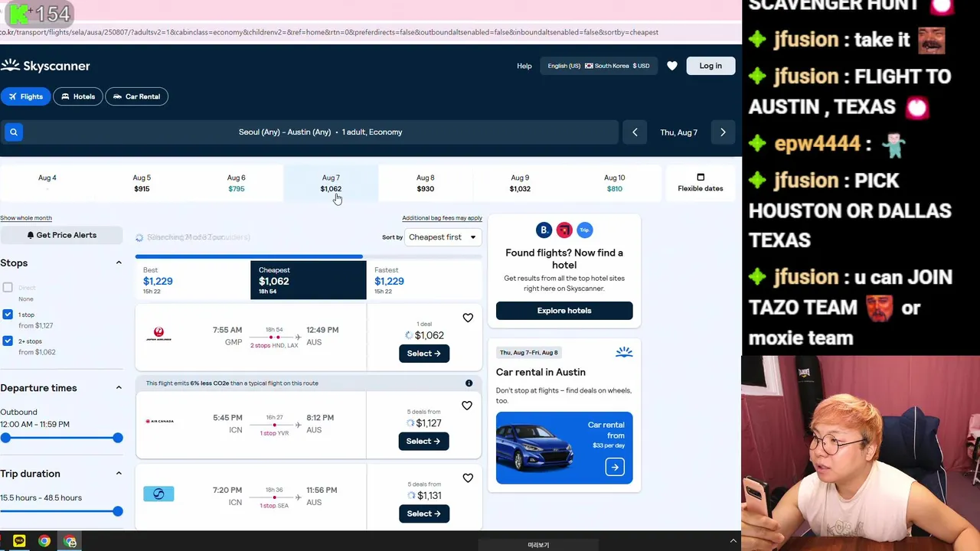Click the Log in button
This screenshot has height=551, width=980.
[x=710, y=66]
